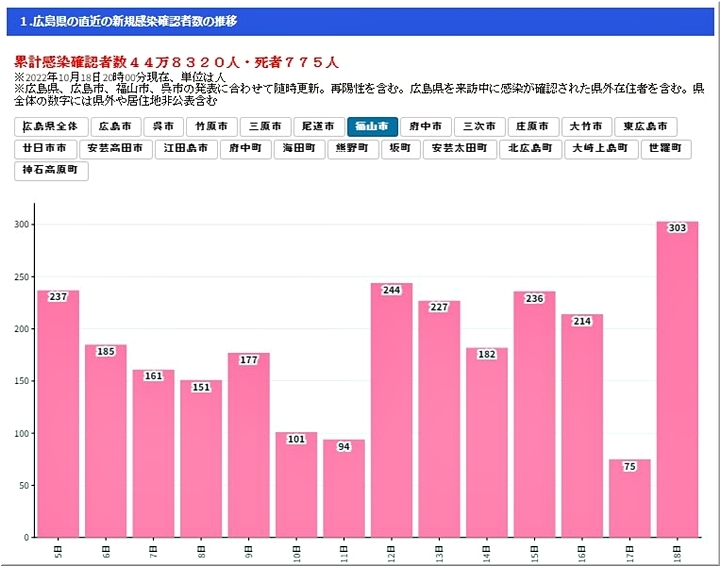Choose 三原市 from the city buttons
Image resolution: width=720 pixels, height=566 pixels.
coord(265,127)
